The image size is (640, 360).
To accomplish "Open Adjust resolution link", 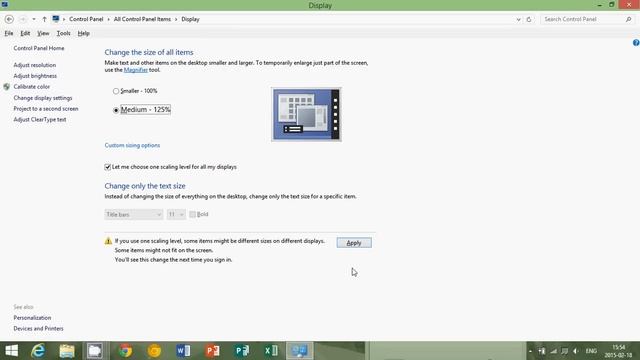I will click(x=35, y=65).
